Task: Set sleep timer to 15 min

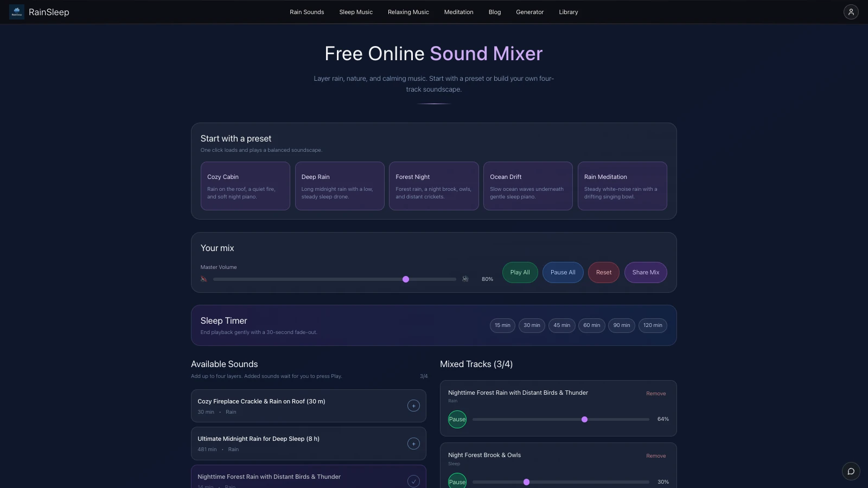Action: click(502, 325)
